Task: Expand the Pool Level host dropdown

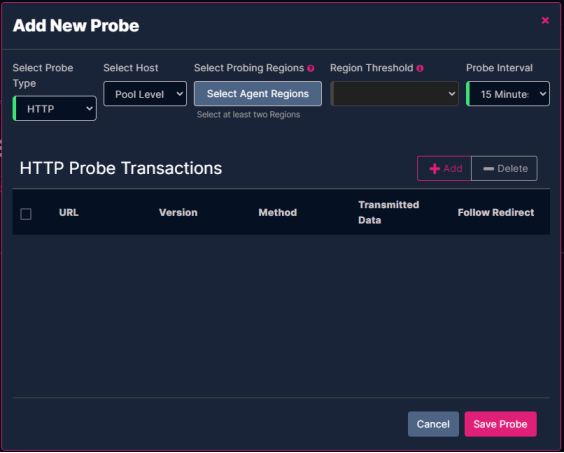Action: (145, 94)
